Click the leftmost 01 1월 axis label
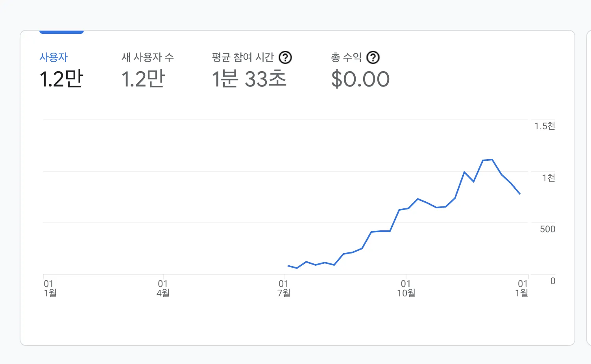Image resolution: width=591 pixels, height=364 pixels. (x=50, y=288)
